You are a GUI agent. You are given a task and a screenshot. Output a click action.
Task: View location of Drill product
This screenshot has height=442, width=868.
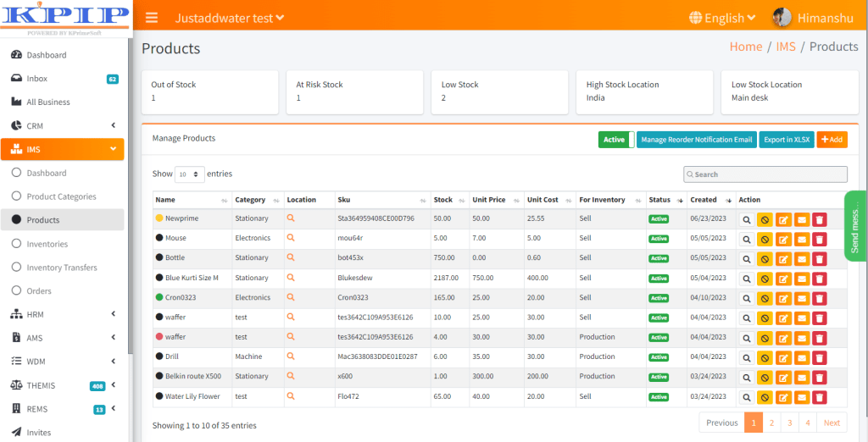point(291,356)
